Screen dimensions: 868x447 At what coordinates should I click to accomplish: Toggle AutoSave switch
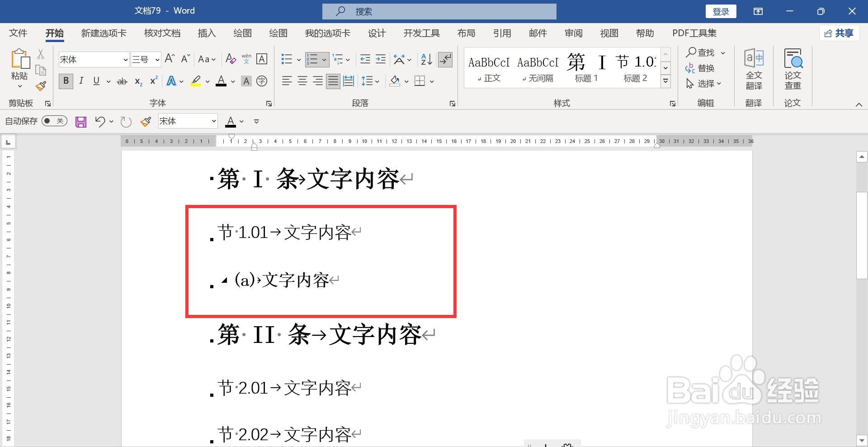pyautogui.click(x=54, y=121)
